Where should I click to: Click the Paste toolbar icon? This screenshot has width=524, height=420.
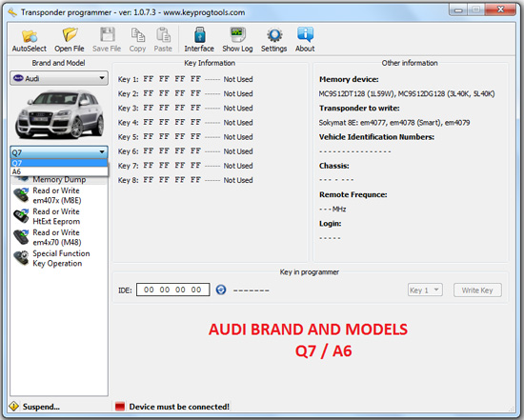[x=163, y=40]
